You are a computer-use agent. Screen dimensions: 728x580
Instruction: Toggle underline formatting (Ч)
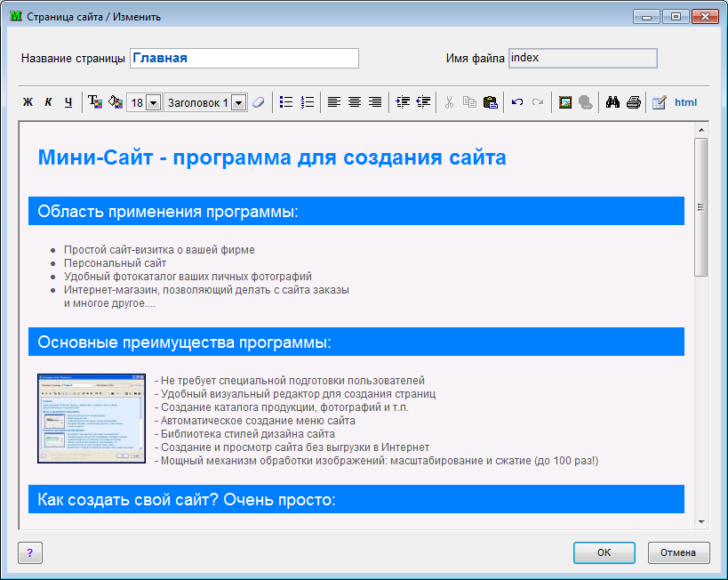tap(68, 103)
